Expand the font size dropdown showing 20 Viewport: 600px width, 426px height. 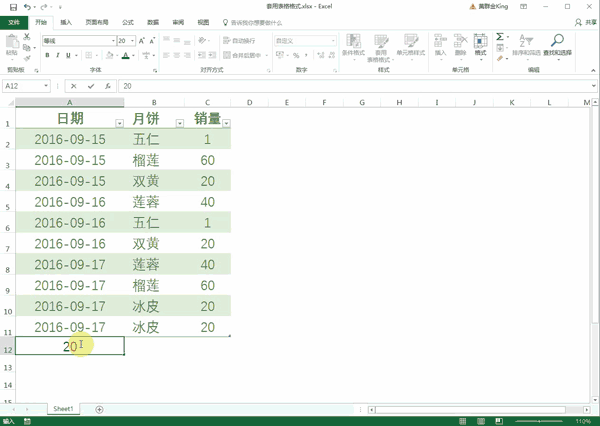[132, 41]
